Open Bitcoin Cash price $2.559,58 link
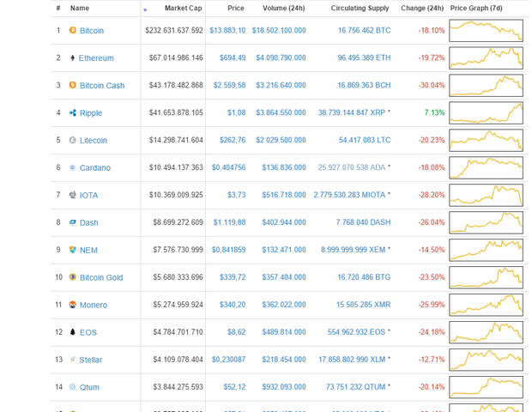The height and width of the screenshot is (412, 532). click(229, 85)
